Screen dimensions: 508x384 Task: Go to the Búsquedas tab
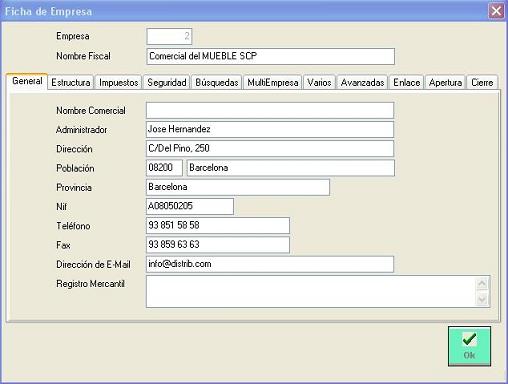click(x=217, y=82)
